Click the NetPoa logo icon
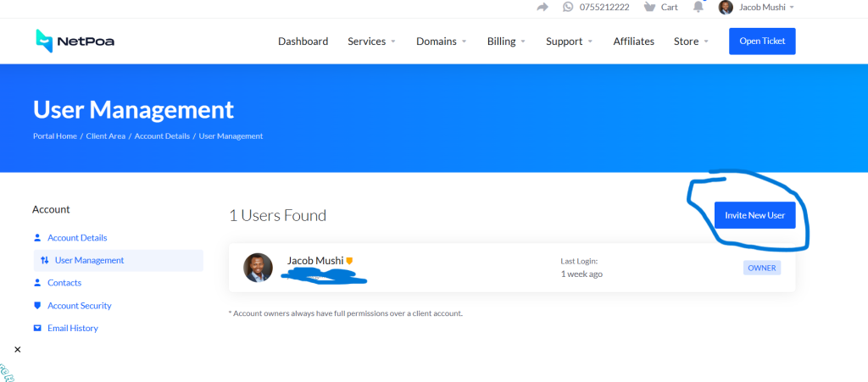 (44, 41)
